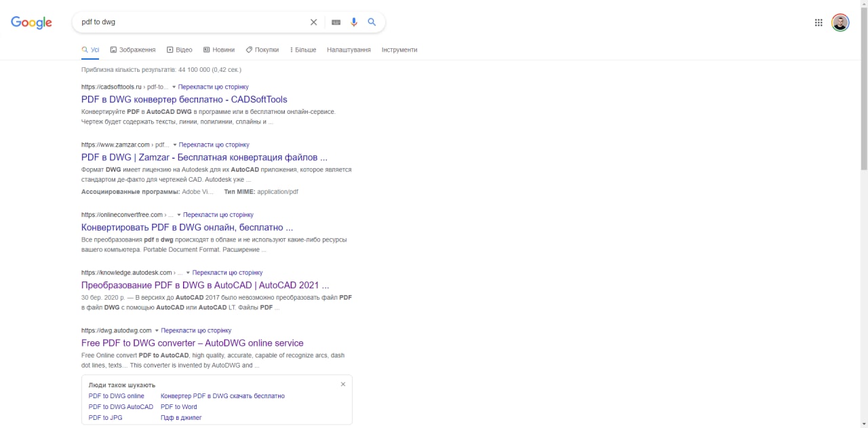Open the Більше menu
Image resolution: width=868 pixels, height=428 pixels.
303,50
